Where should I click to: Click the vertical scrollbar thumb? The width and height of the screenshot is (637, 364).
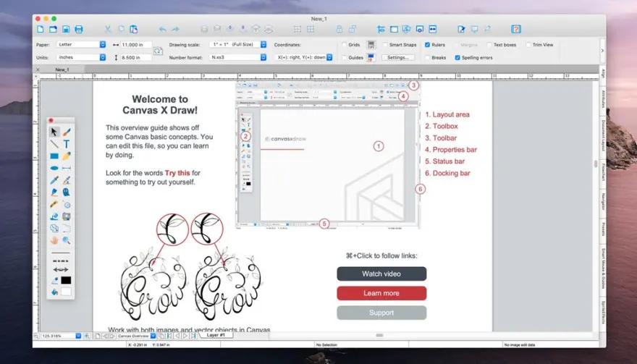coord(596,164)
